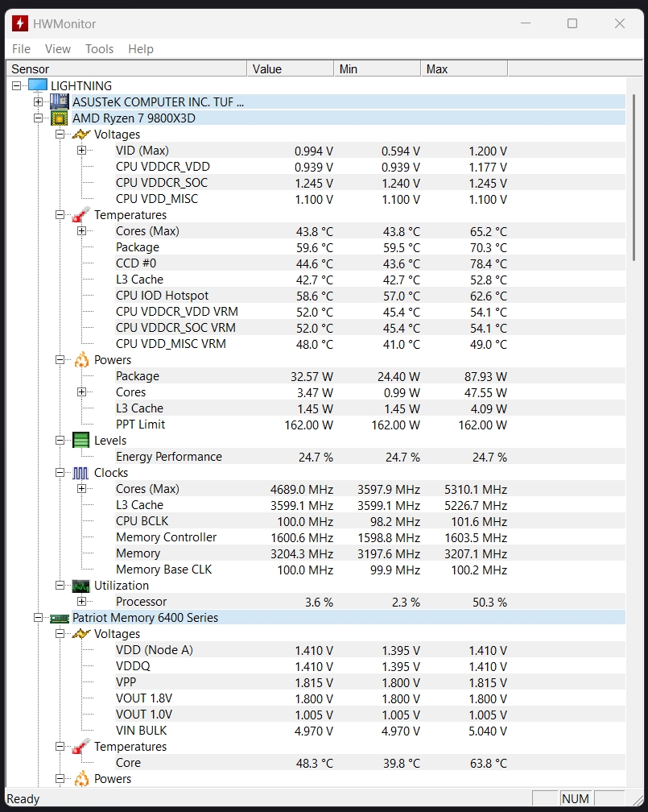Screen dimensions: 648x812
Task: Click the Levels green bars icon
Action: coord(80,441)
